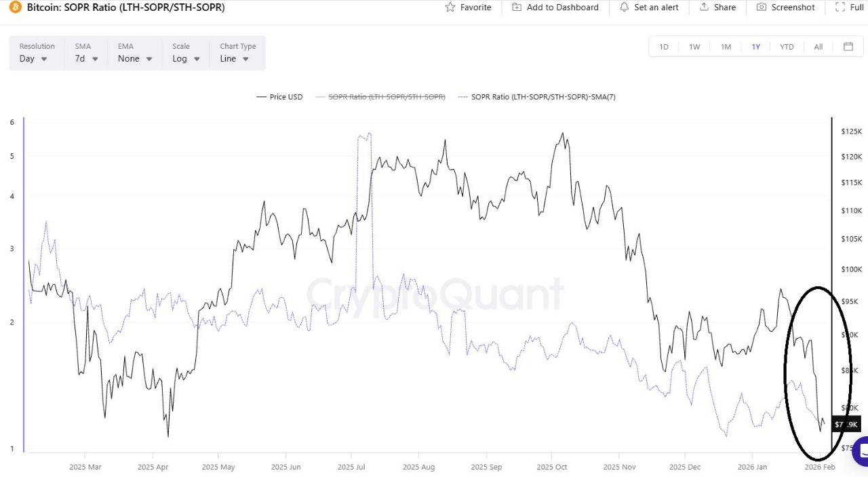868x477 pixels.
Task: Expand the SMA 7d dropdown
Action: point(85,58)
